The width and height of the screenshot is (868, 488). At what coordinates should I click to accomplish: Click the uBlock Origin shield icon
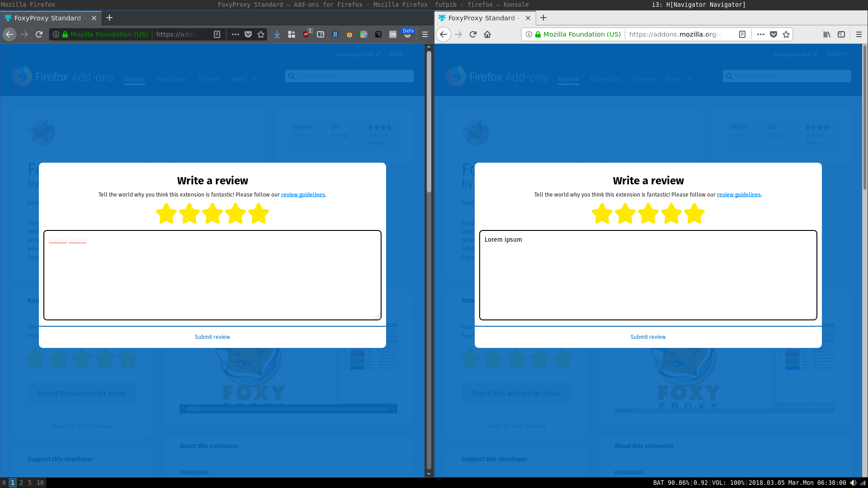pos(306,34)
